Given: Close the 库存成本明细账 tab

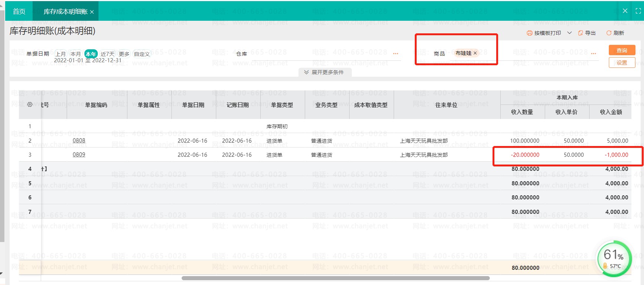Looking at the screenshot, I should 92,12.
